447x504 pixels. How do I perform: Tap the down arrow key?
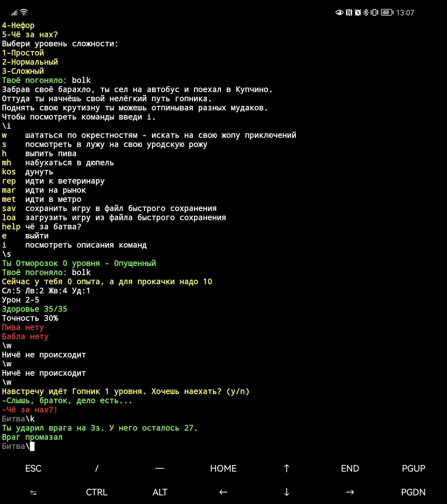[x=287, y=492]
